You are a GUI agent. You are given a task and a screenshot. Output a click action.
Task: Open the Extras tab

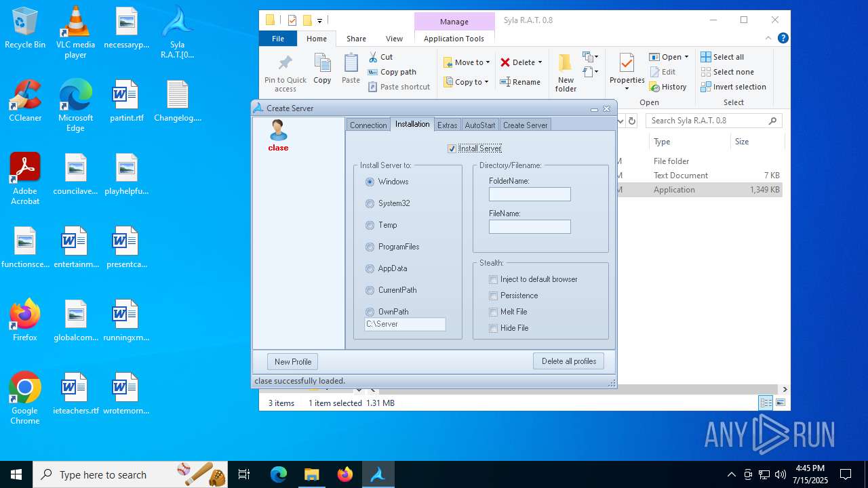[447, 125]
